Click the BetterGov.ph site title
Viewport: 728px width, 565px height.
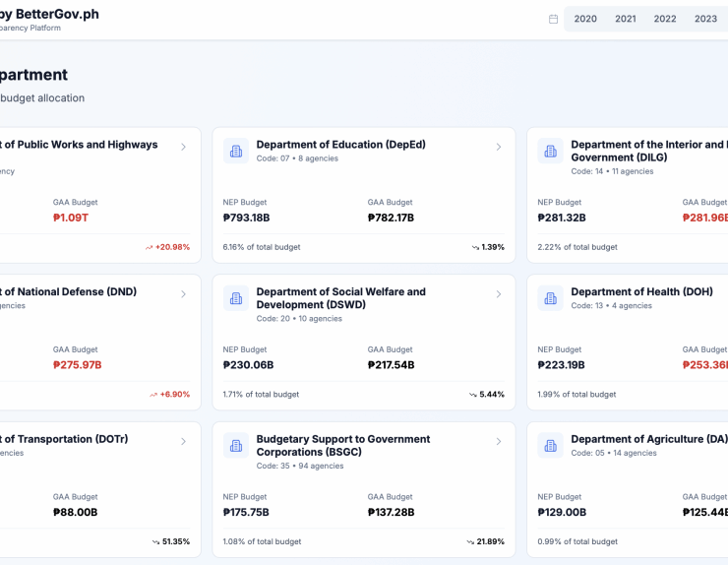pyautogui.click(x=49, y=15)
